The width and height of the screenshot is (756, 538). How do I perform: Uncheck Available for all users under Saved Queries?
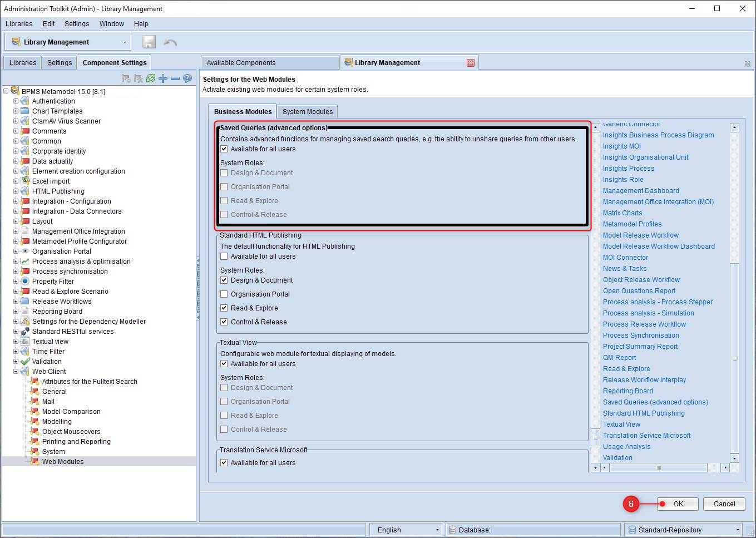point(224,149)
